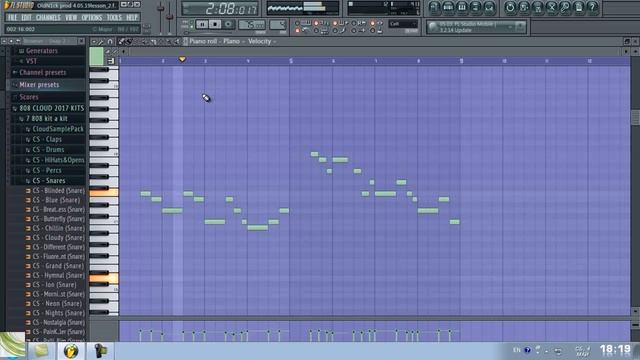Click the speaker playback tool in piano roll toolbar

(x=176, y=41)
